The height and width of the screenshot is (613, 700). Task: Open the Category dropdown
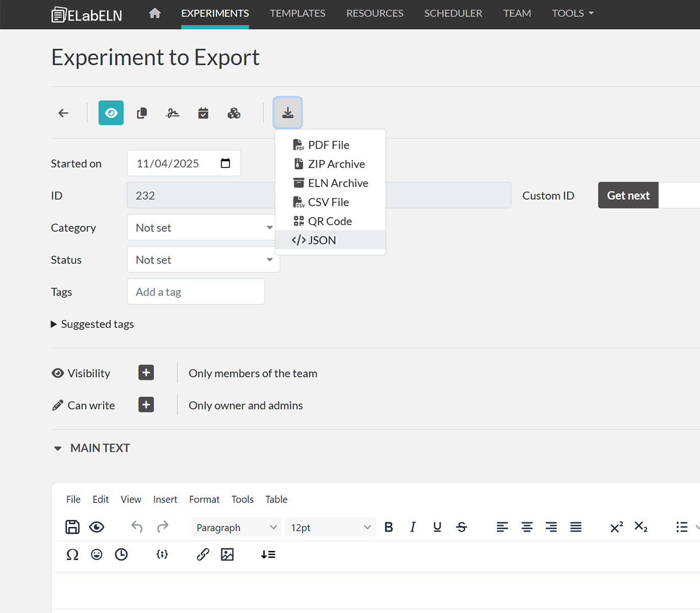[x=203, y=227]
